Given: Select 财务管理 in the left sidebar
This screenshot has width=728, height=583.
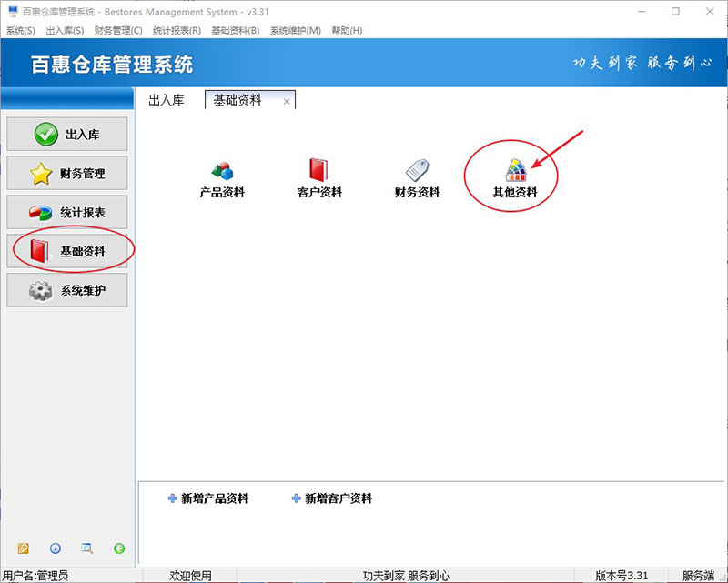Looking at the screenshot, I should [x=67, y=174].
